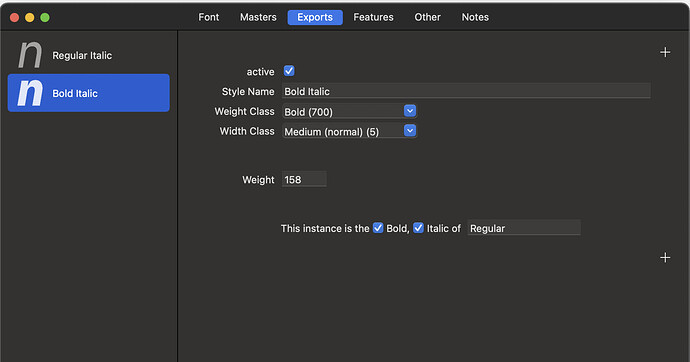Open the Font tab
This screenshot has height=362, width=690.
coord(209,17)
